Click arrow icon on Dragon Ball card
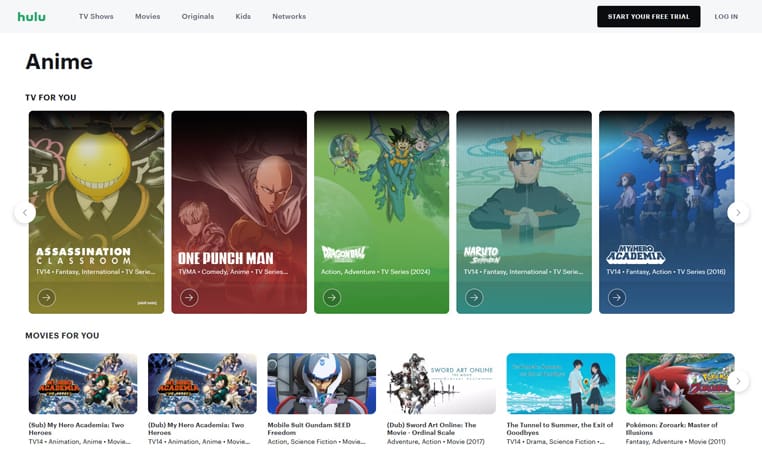 [332, 297]
